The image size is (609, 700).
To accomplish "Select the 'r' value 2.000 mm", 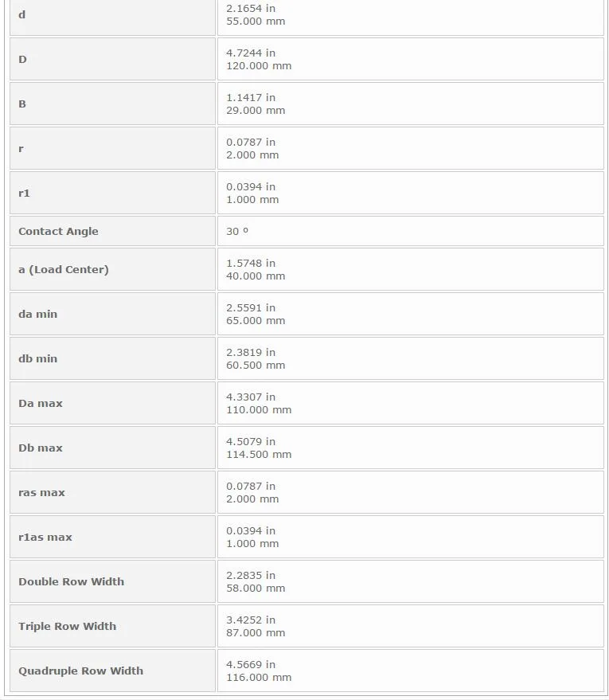I will point(252,155).
